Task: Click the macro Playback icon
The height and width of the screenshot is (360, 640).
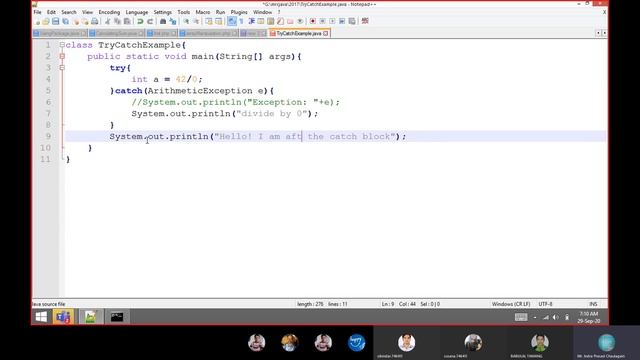Action: 332,21
